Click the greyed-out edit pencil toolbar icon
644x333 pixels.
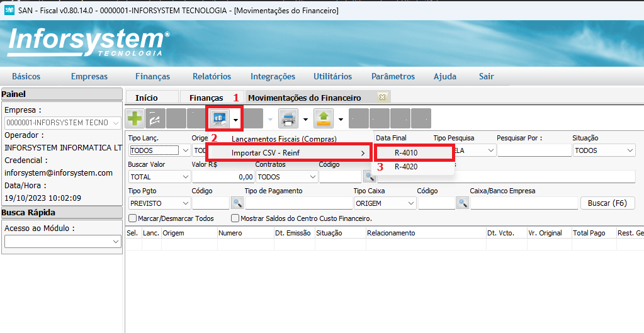(x=155, y=119)
